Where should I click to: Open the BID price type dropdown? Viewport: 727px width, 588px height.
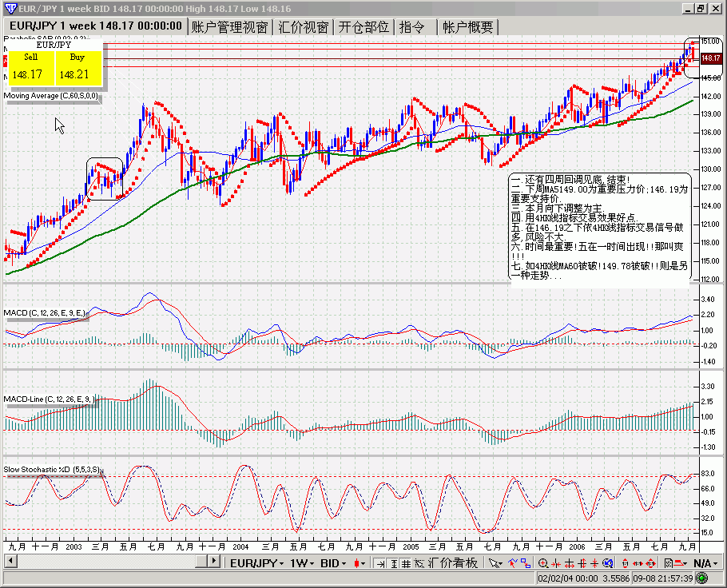tap(333, 563)
